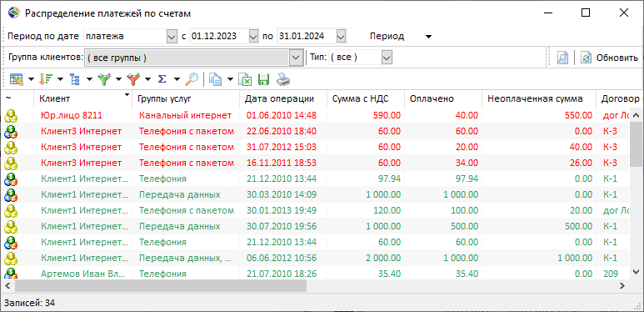Click the end date field 31.01.2024
644x312 pixels.
click(x=307, y=36)
